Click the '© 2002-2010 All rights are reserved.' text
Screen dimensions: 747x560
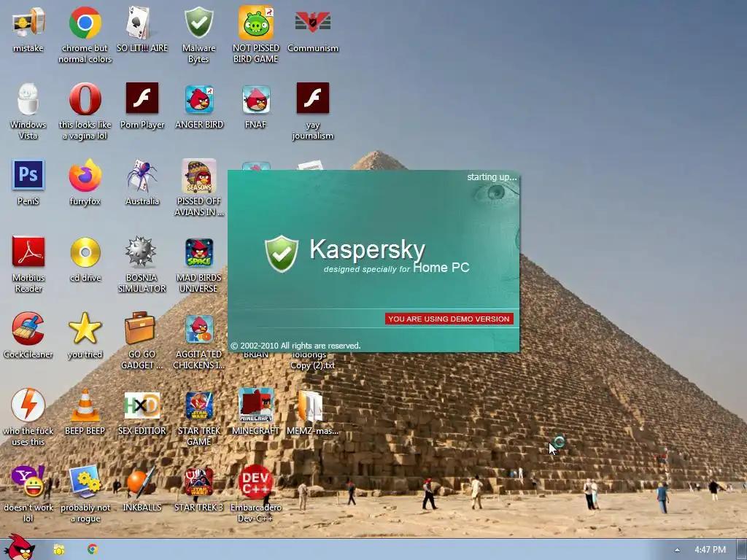tap(295, 346)
